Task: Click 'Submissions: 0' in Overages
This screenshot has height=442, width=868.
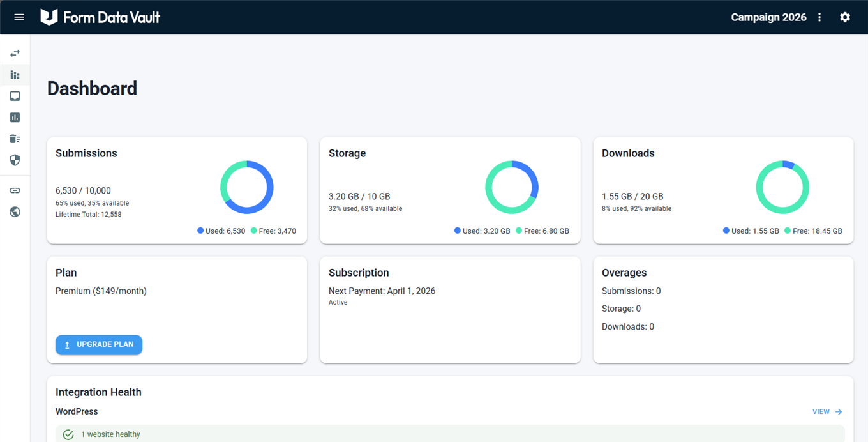Action: tap(631, 291)
